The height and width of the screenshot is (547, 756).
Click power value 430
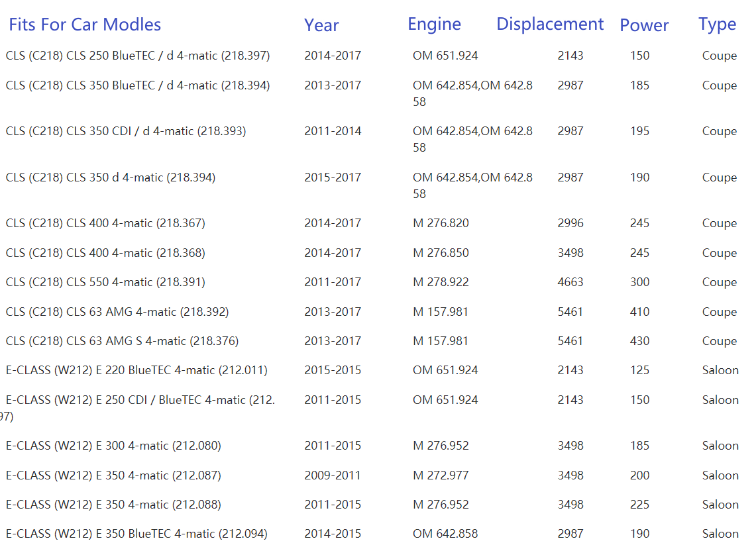tap(639, 341)
